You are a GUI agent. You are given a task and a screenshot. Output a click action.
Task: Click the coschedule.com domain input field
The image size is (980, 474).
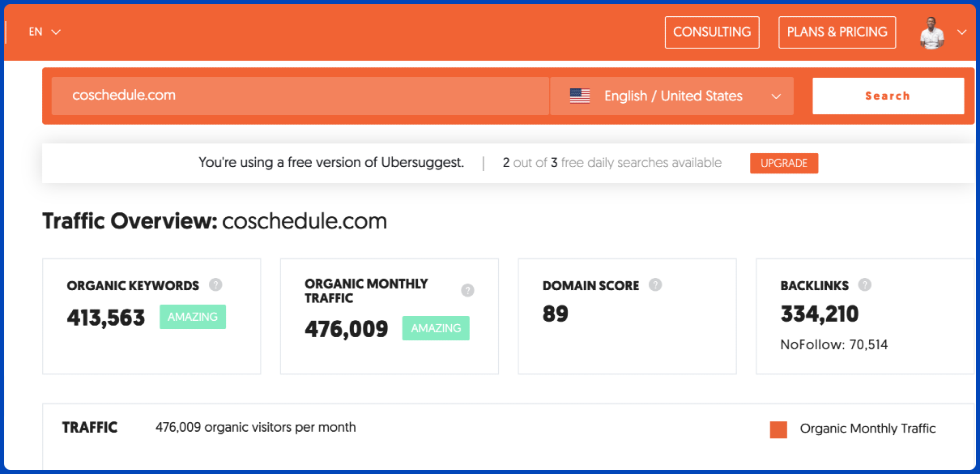pos(300,96)
